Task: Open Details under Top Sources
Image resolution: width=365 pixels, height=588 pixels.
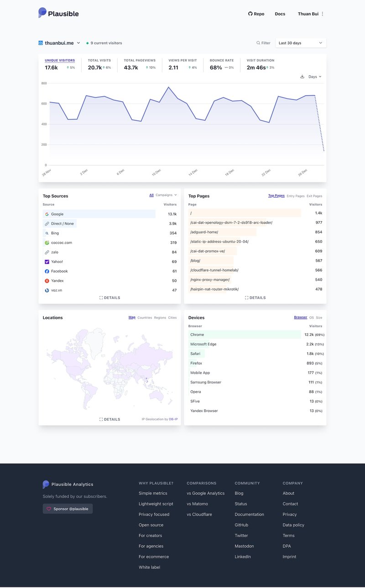Action: (109, 298)
